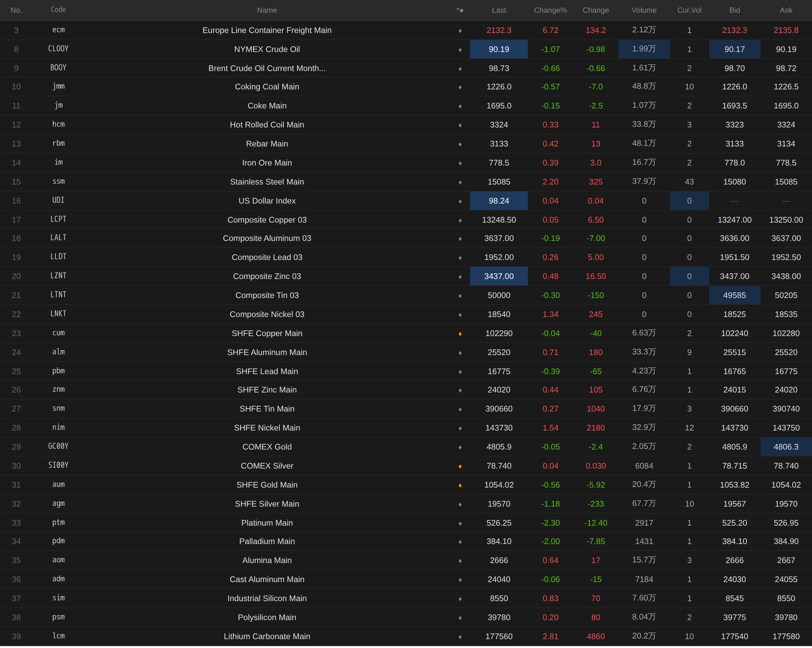Click the Cur.Vol column header
Screen dimensions: 812x648
coord(689,10)
